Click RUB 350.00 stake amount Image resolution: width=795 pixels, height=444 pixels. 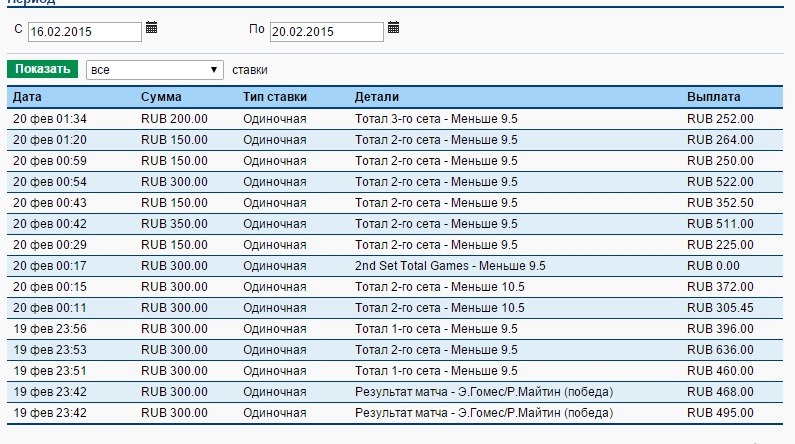[x=174, y=224]
